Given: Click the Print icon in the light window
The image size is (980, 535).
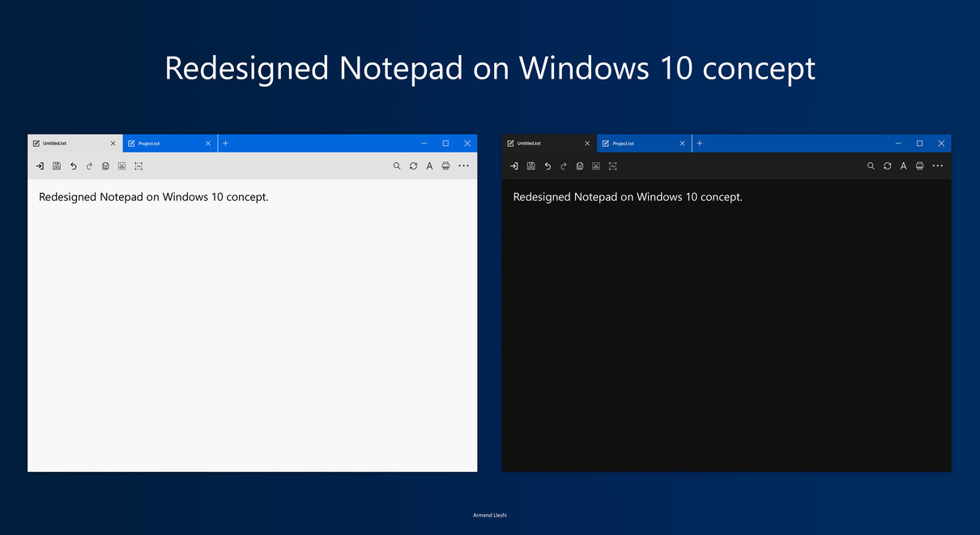Looking at the screenshot, I should (x=445, y=165).
